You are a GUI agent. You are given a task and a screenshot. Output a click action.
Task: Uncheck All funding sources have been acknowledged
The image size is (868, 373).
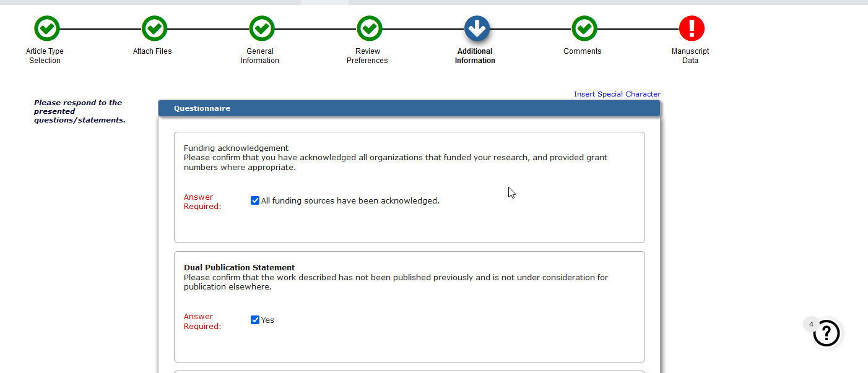[x=255, y=200]
